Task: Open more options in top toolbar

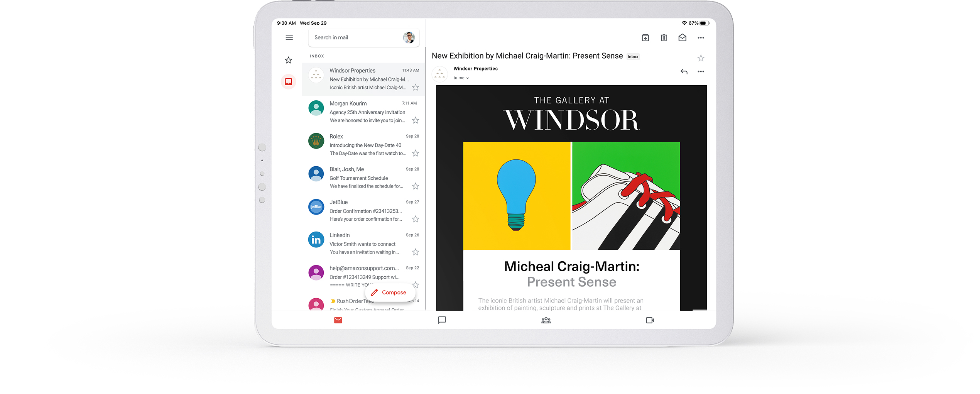Action: point(701,38)
